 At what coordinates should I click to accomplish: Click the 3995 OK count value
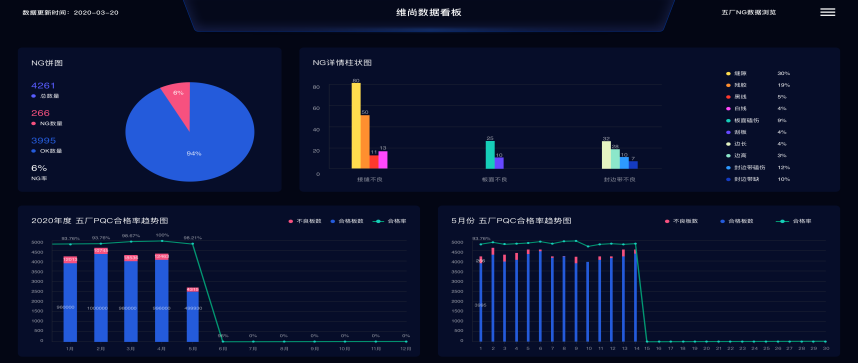click(43, 140)
